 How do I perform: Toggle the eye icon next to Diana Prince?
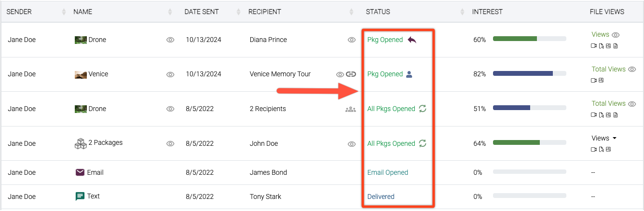pyautogui.click(x=352, y=40)
